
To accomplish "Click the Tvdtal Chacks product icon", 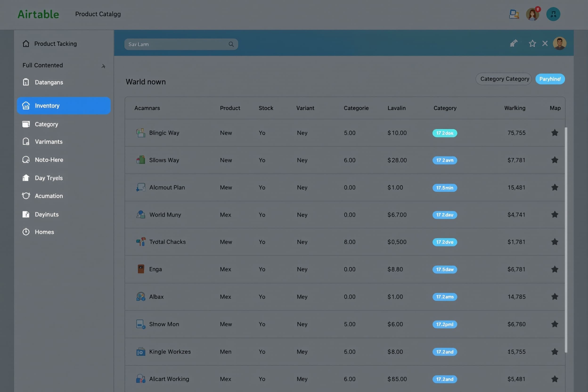I will point(141,242).
